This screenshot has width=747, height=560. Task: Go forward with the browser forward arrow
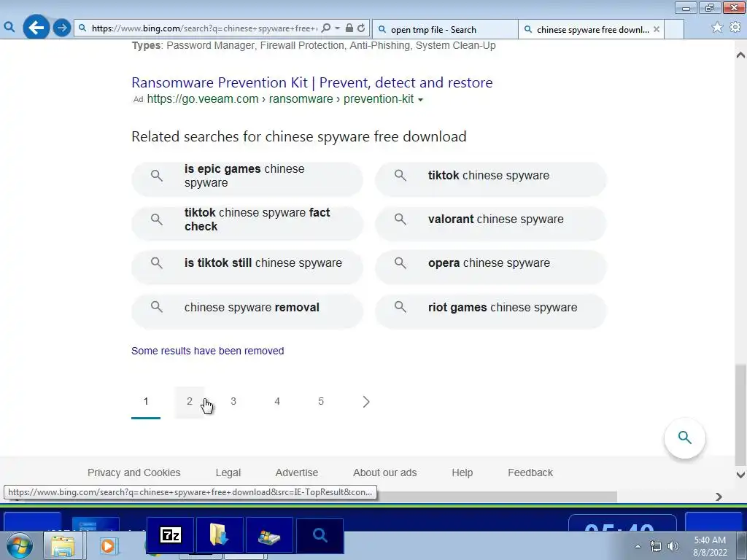[62, 28]
